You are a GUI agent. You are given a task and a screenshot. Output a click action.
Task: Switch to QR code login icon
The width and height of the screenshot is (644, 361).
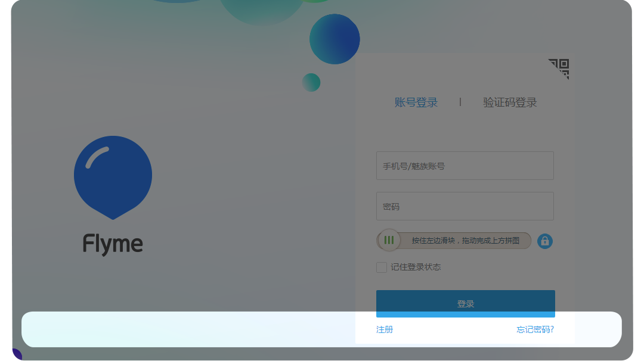click(560, 69)
